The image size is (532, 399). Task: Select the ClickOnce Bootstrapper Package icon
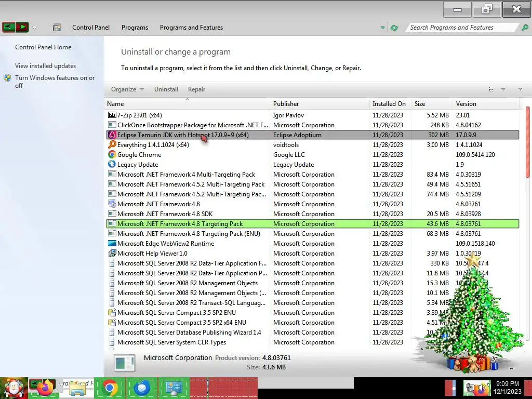tap(112, 125)
